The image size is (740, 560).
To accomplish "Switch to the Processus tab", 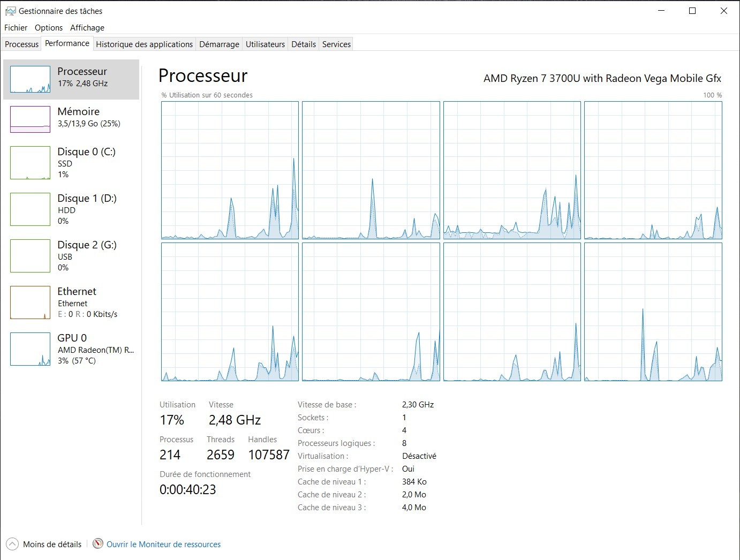I will point(21,44).
